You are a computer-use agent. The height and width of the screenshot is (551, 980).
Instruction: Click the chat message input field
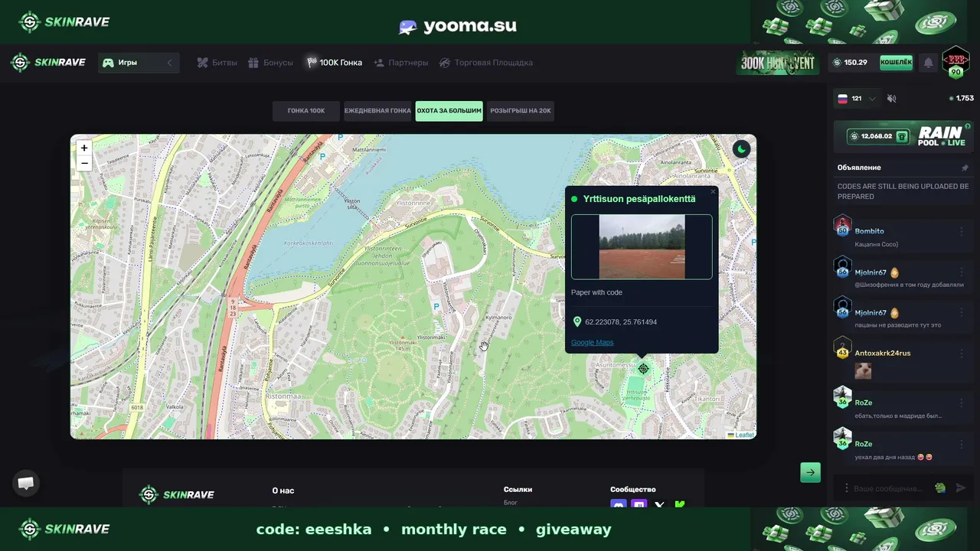click(888, 488)
